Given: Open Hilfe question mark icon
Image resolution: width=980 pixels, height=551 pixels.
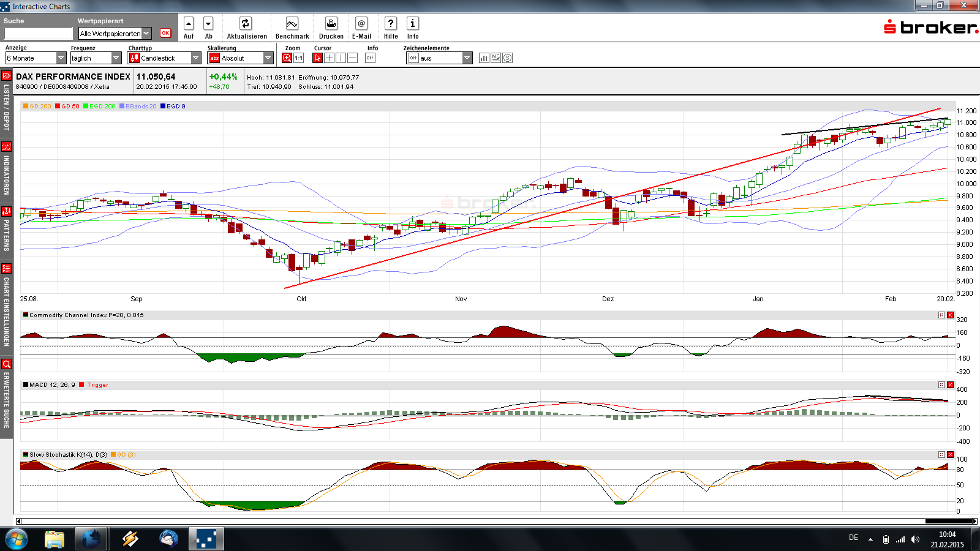Looking at the screenshot, I should point(391,24).
